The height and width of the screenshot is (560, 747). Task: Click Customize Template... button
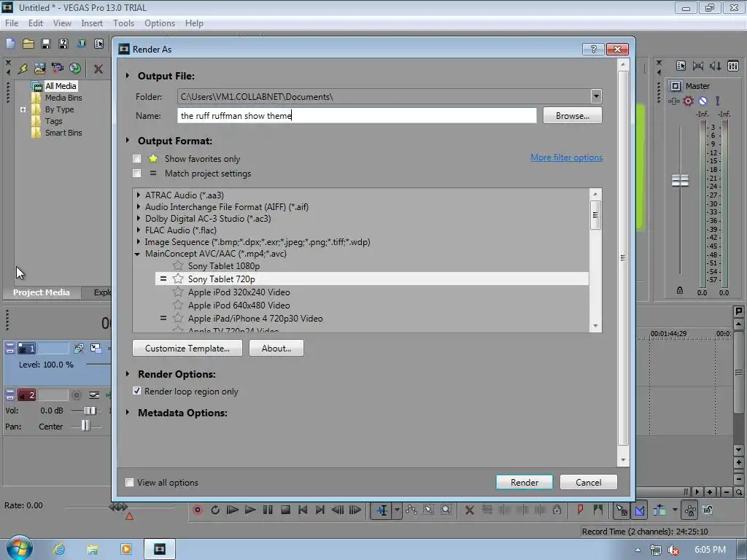click(187, 348)
